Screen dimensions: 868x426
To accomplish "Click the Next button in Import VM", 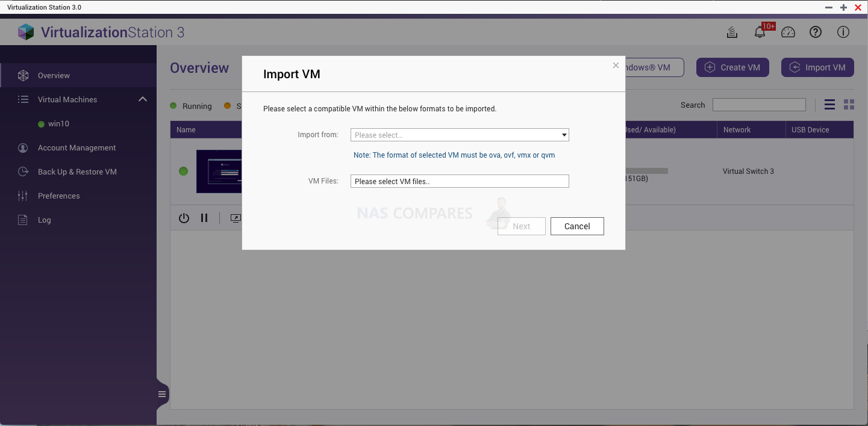I will coord(522,226).
